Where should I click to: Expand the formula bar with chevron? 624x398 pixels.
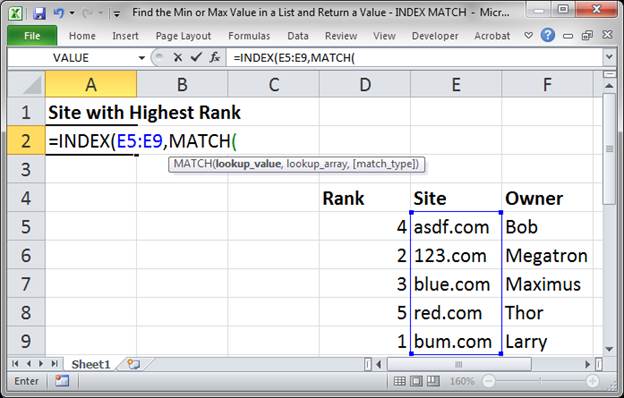pos(609,57)
